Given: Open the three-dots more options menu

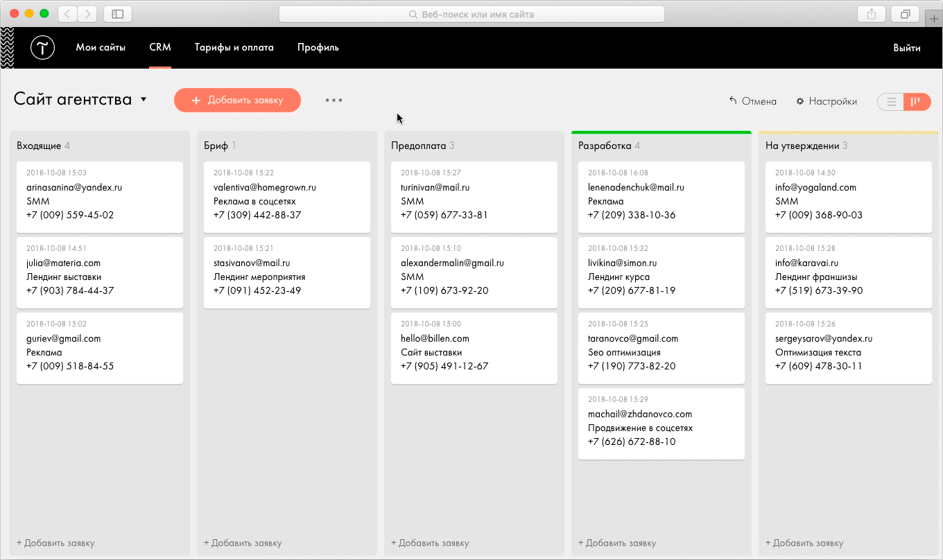Looking at the screenshot, I should point(334,100).
